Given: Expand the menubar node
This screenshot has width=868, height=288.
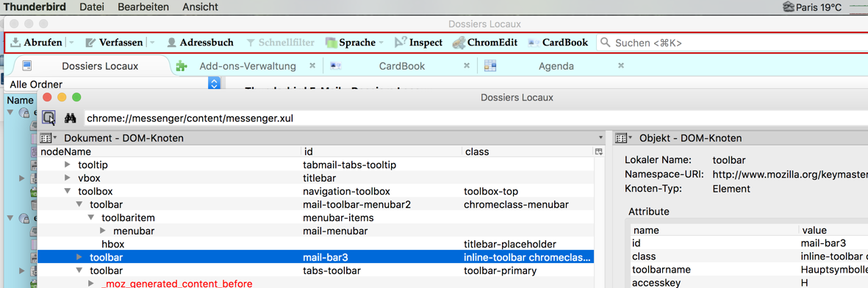Looking at the screenshot, I should pyautogui.click(x=103, y=231).
